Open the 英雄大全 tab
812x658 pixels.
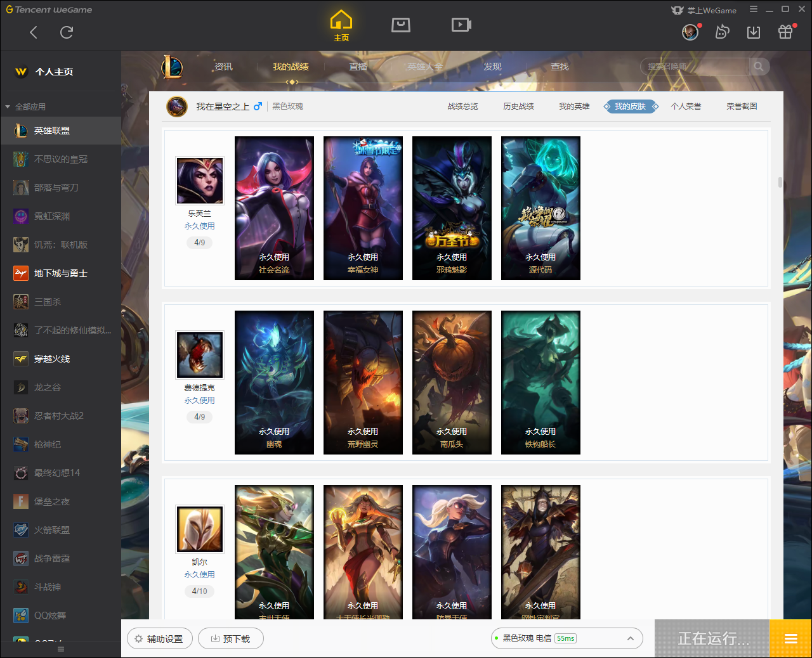[x=425, y=67]
